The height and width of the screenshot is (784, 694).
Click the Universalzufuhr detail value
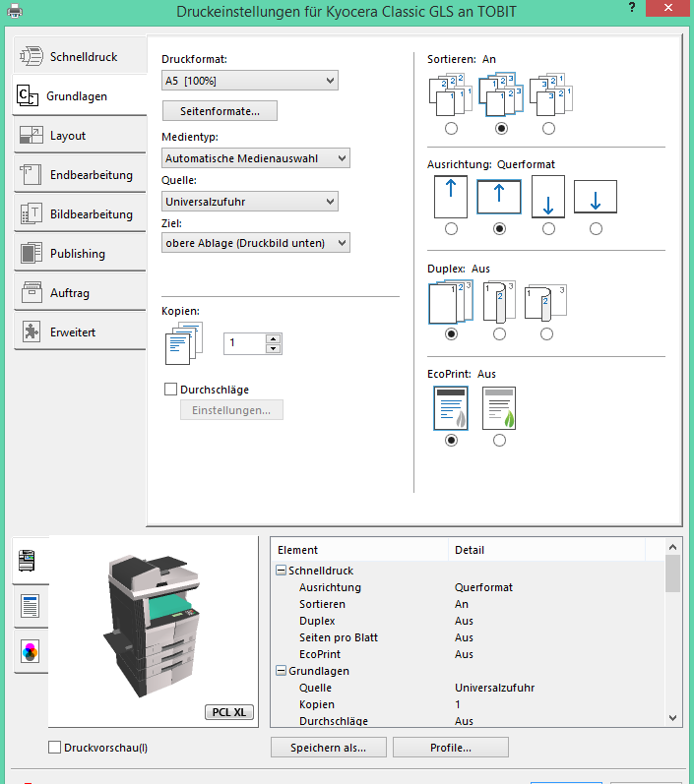point(494,688)
